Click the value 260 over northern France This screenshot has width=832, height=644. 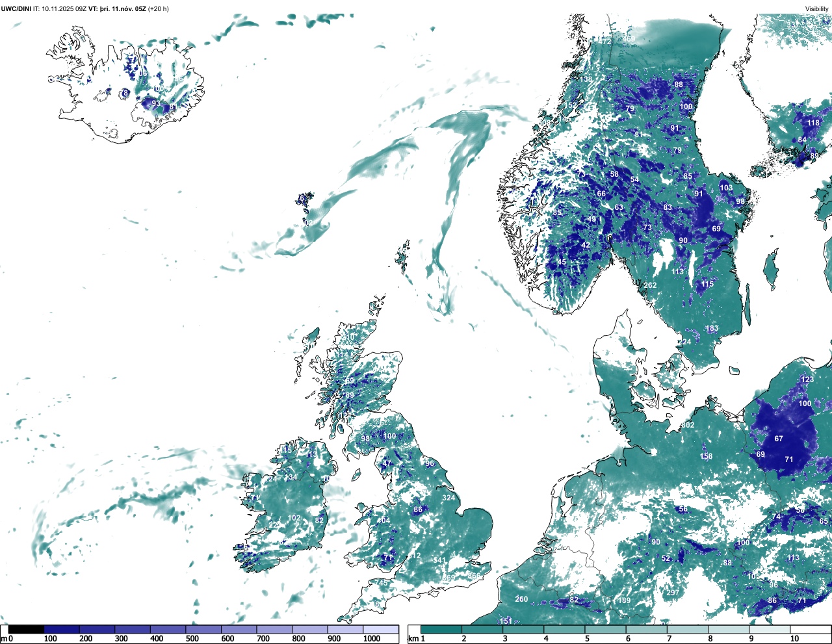521,599
